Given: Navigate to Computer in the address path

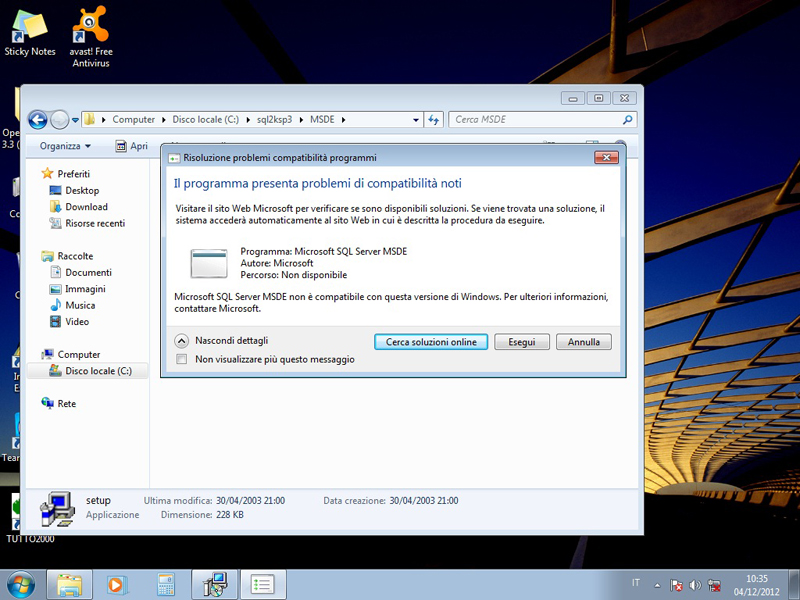Looking at the screenshot, I should 134,119.
